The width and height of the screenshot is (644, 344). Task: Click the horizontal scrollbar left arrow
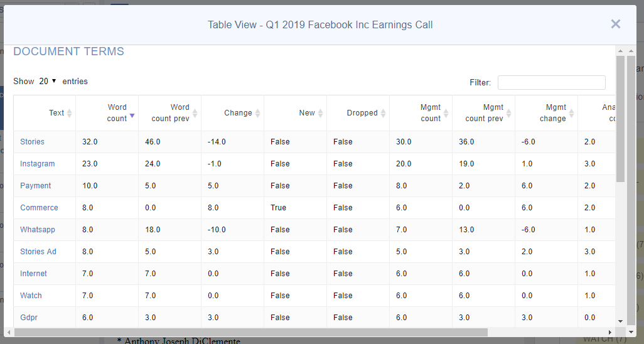pos(9,332)
